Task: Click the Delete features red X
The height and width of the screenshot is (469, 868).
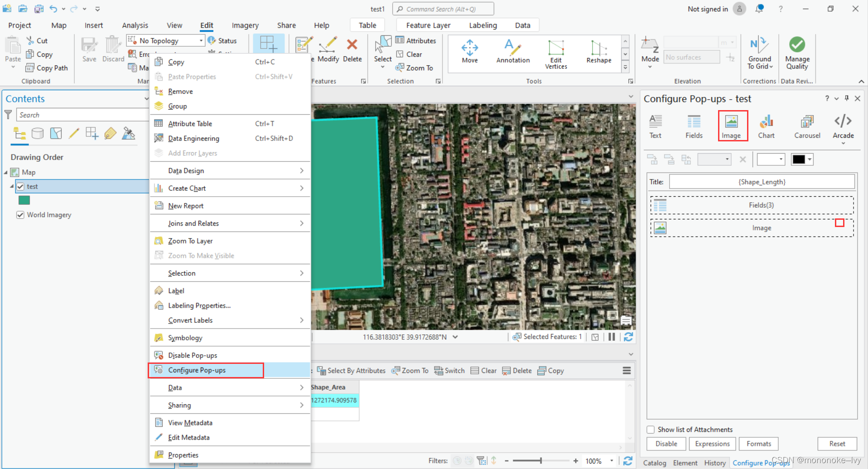Action: point(352,50)
